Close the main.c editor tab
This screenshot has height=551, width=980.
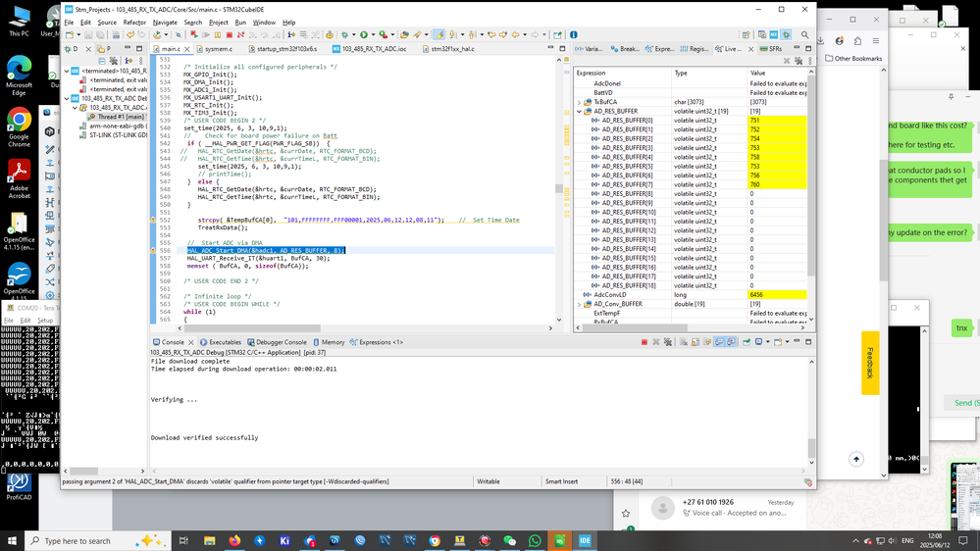click(x=186, y=49)
